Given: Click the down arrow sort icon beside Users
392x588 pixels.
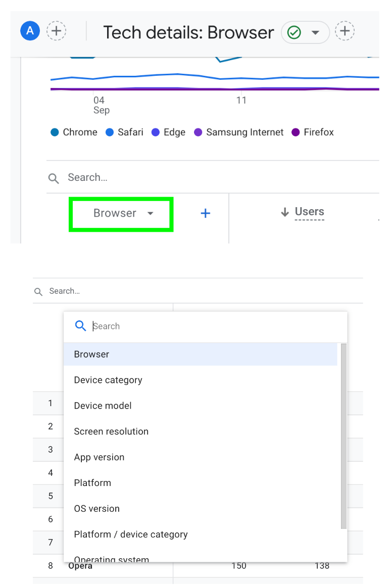Looking at the screenshot, I should pyautogui.click(x=285, y=212).
